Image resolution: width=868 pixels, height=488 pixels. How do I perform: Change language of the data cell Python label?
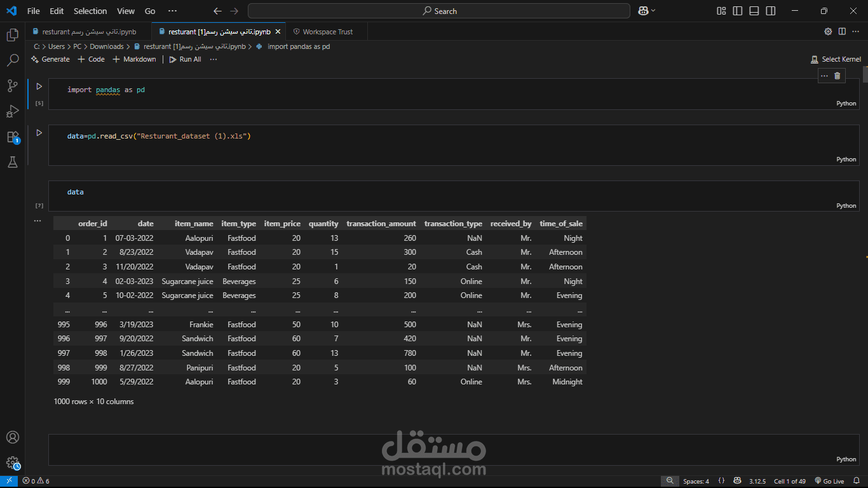point(846,206)
